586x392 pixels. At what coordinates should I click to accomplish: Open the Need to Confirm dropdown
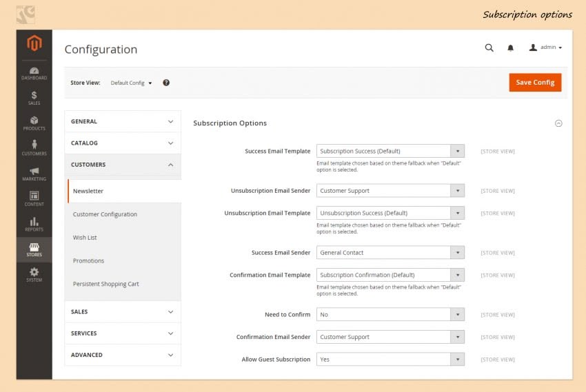[x=390, y=315]
